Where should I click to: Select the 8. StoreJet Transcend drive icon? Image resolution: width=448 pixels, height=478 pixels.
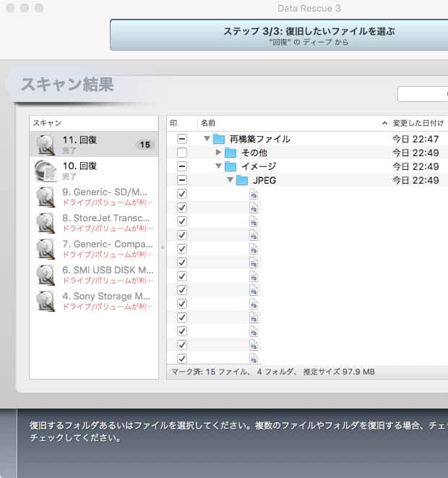(x=46, y=223)
